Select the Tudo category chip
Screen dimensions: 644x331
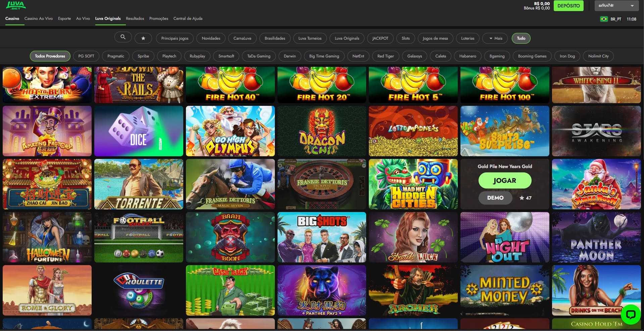(521, 38)
